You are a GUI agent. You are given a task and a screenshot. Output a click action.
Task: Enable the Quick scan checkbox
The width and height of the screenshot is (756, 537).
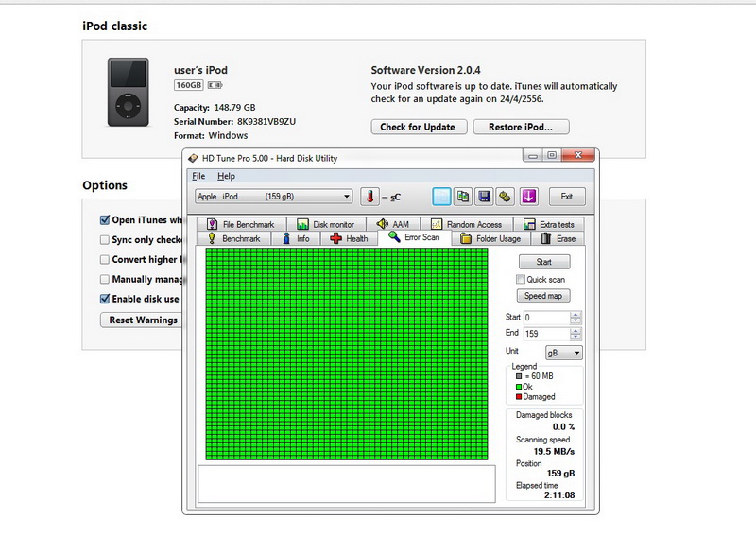coord(521,279)
